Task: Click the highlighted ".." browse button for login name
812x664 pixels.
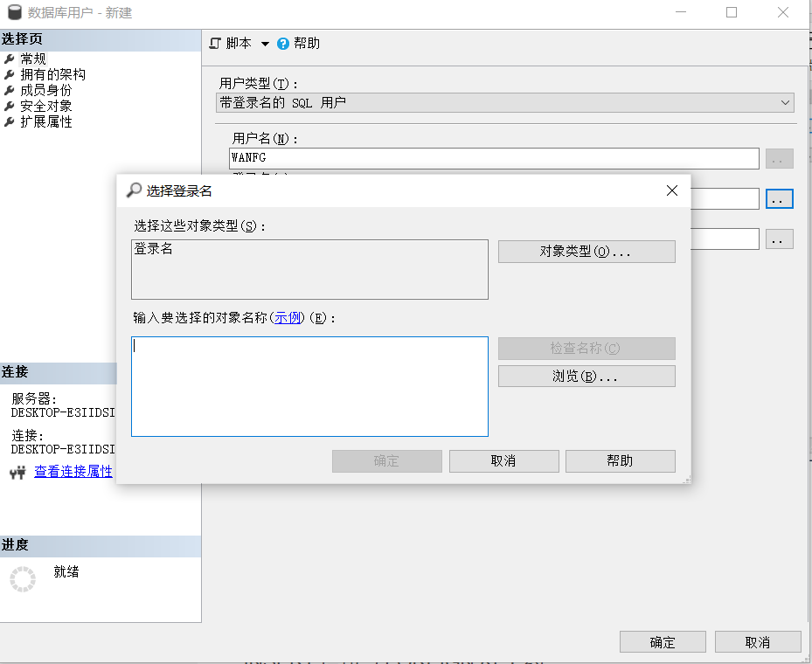Action: [x=779, y=198]
